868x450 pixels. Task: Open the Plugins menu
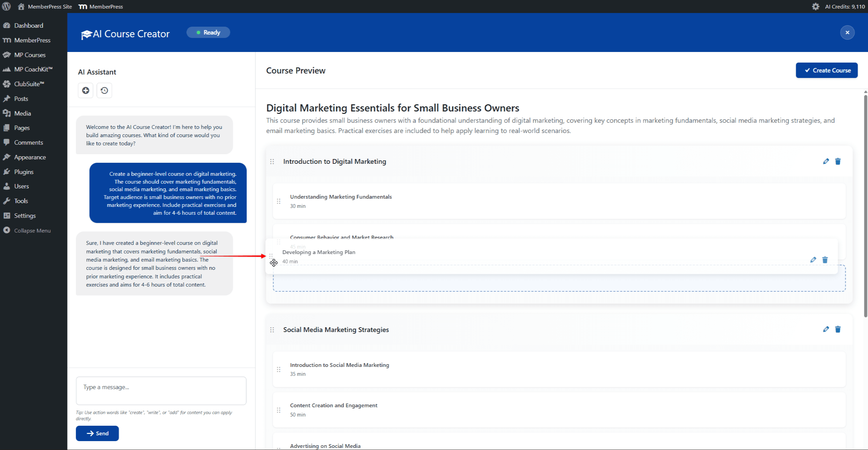[x=23, y=172]
